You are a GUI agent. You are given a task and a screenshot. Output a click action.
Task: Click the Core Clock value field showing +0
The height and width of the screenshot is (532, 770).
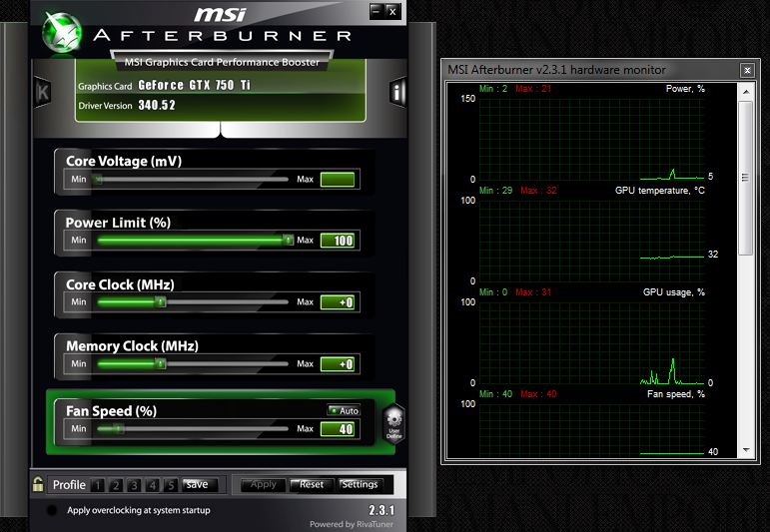(x=338, y=302)
